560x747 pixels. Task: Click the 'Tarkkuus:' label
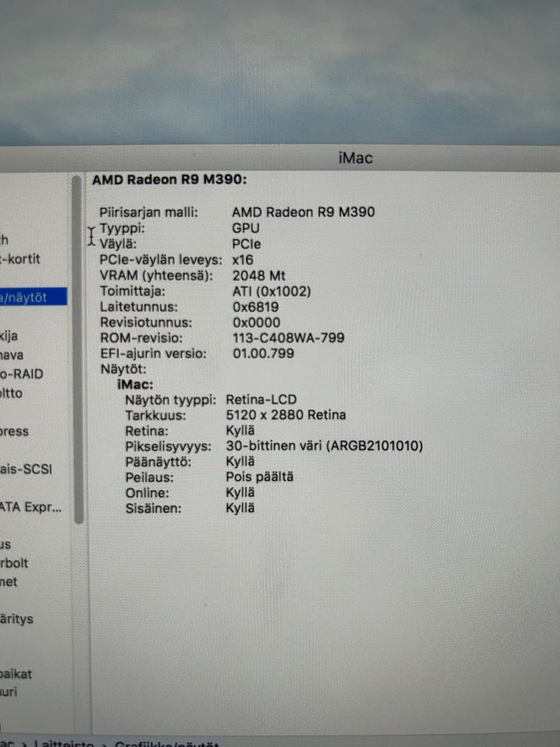tap(156, 416)
